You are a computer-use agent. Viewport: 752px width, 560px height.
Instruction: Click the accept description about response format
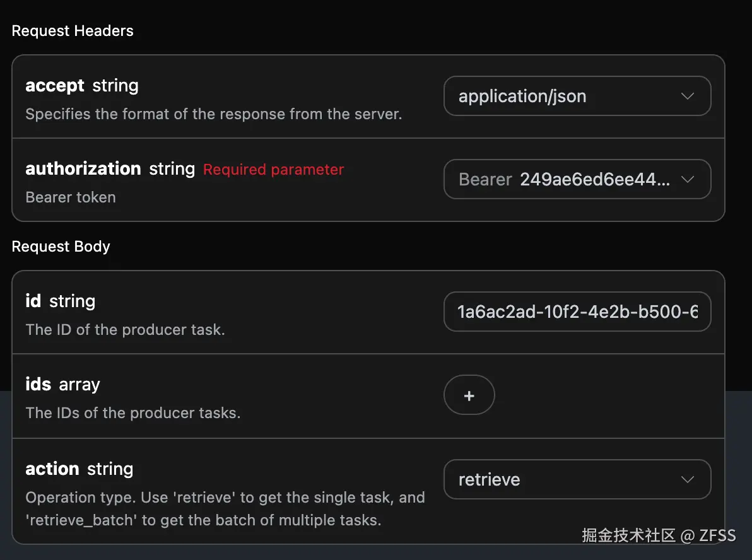coord(213,114)
